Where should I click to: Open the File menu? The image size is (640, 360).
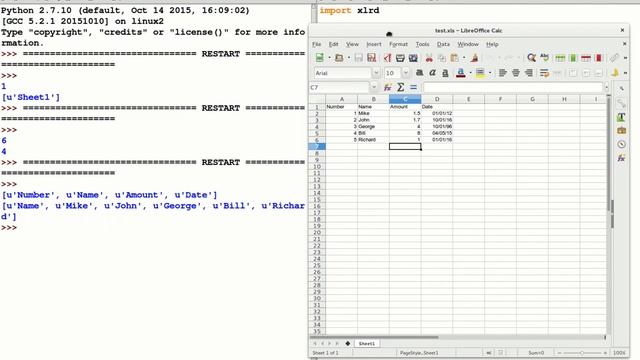click(x=317, y=44)
